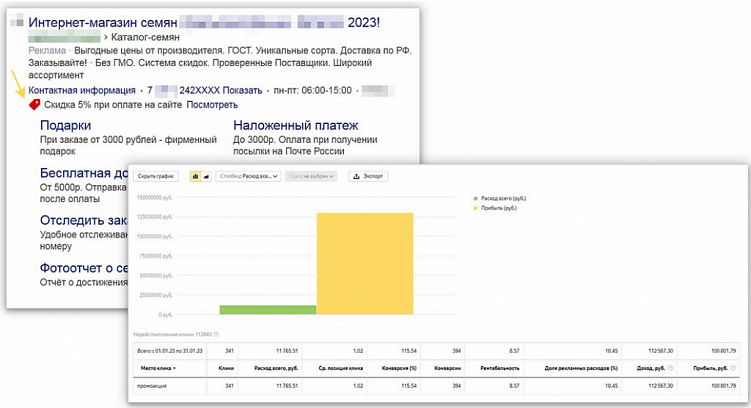Viewport: 751px width, 408px height.
Task: Click the Каталог-семян breadcrumb
Action: [x=146, y=37]
